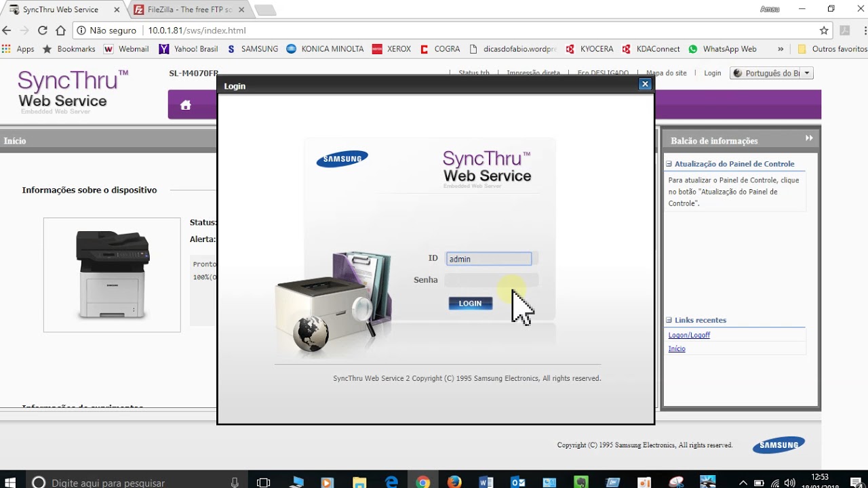Open the XEROX bookmark
Screen dimensions: 868x488
(x=391, y=49)
